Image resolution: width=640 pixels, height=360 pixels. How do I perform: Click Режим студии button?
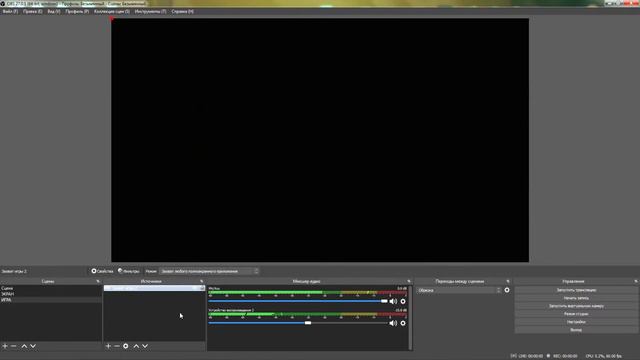(576, 314)
